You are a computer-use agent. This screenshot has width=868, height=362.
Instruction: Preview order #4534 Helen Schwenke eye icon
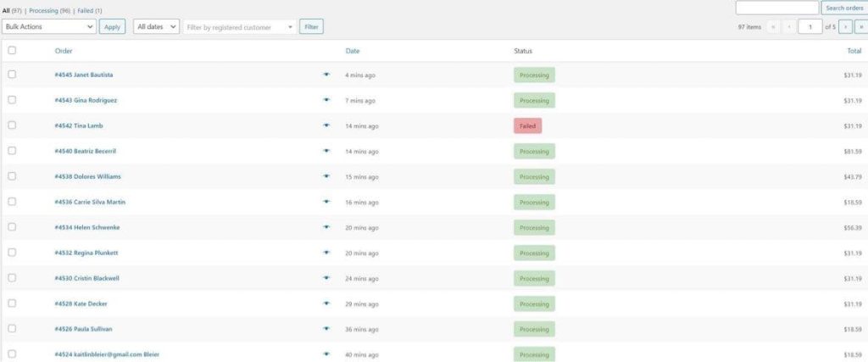click(326, 227)
